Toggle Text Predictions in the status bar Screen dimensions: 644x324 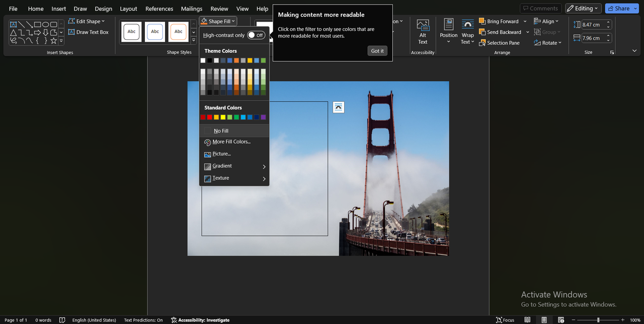click(143, 320)
